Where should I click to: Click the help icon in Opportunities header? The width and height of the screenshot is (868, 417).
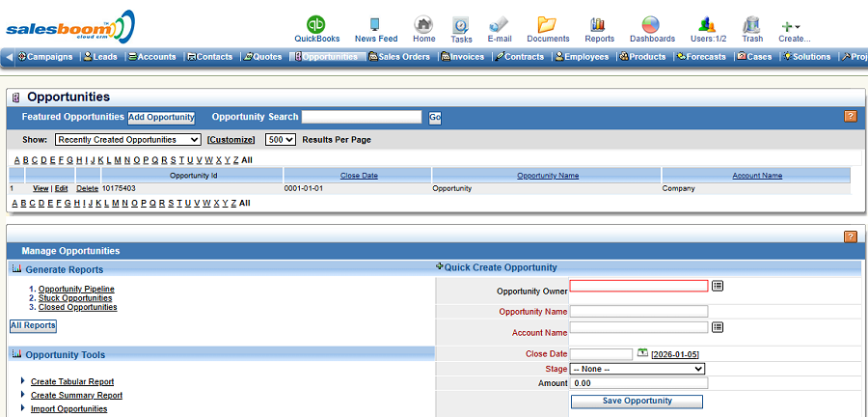[x=850, y=117]
